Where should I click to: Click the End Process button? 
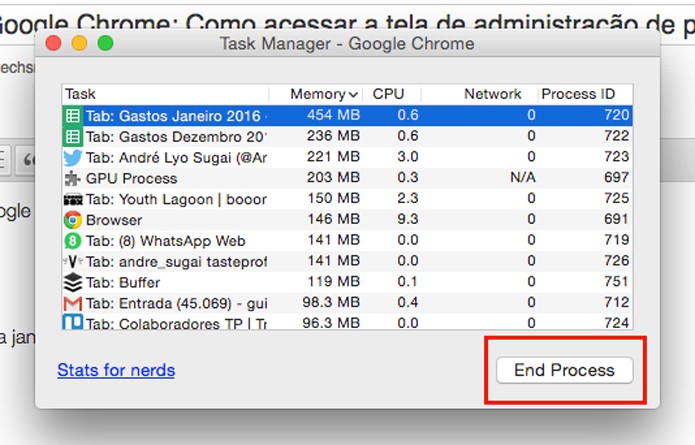tap(565, 370)
